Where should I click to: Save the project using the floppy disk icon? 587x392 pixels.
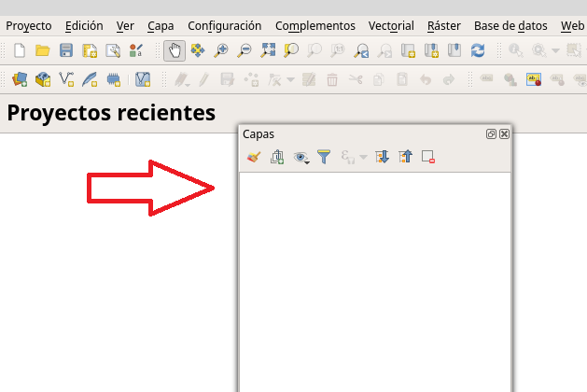(66, 51)
